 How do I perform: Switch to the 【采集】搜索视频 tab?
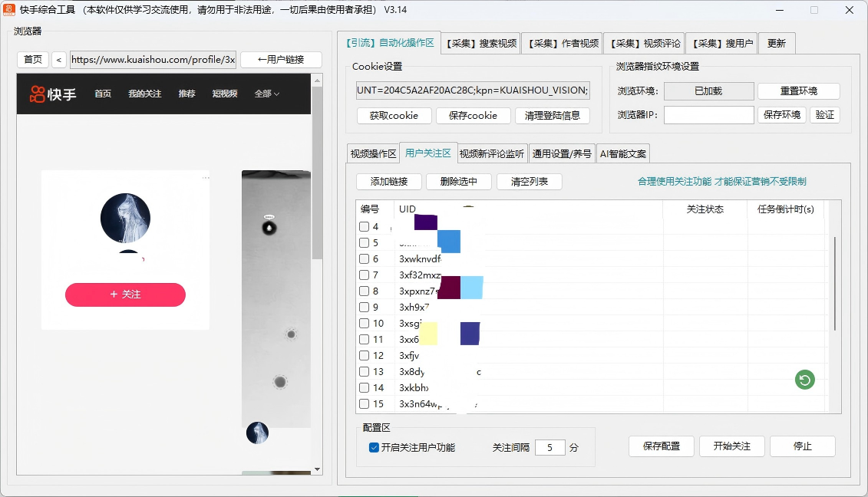[482, 43]
